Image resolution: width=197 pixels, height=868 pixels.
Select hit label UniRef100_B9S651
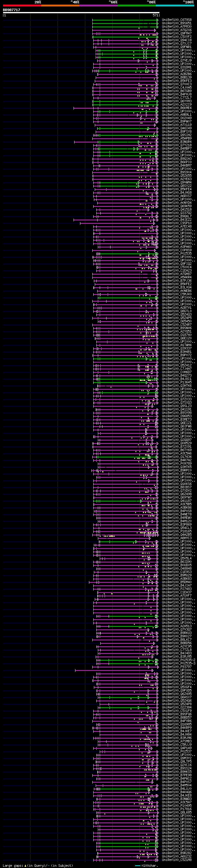point(177,23)
